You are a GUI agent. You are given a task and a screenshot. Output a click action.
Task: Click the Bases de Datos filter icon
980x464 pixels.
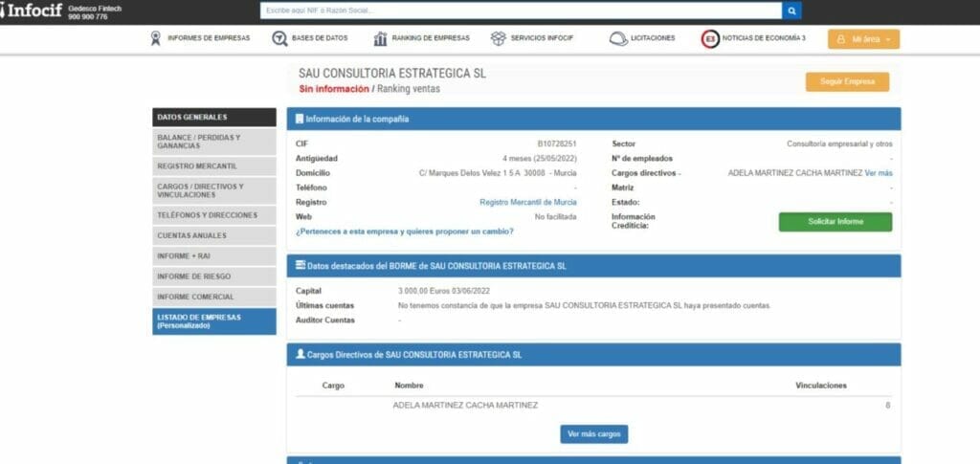point(279,38)
